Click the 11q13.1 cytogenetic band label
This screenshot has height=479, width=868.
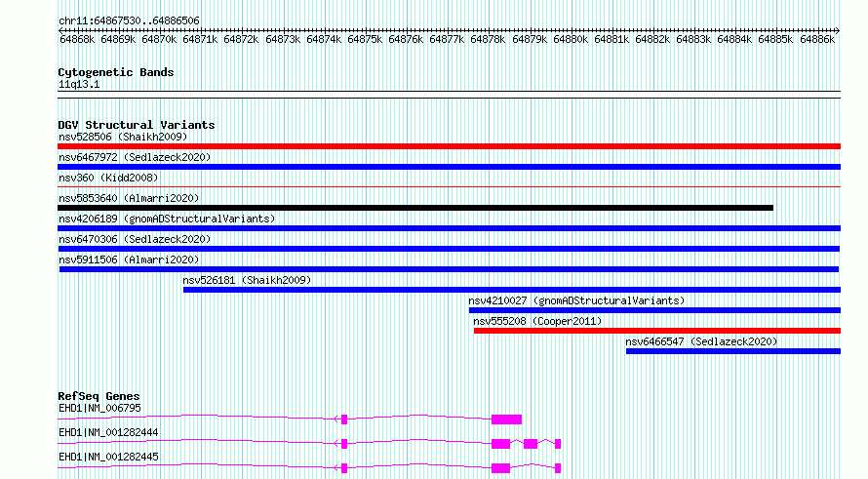point(79,84)
